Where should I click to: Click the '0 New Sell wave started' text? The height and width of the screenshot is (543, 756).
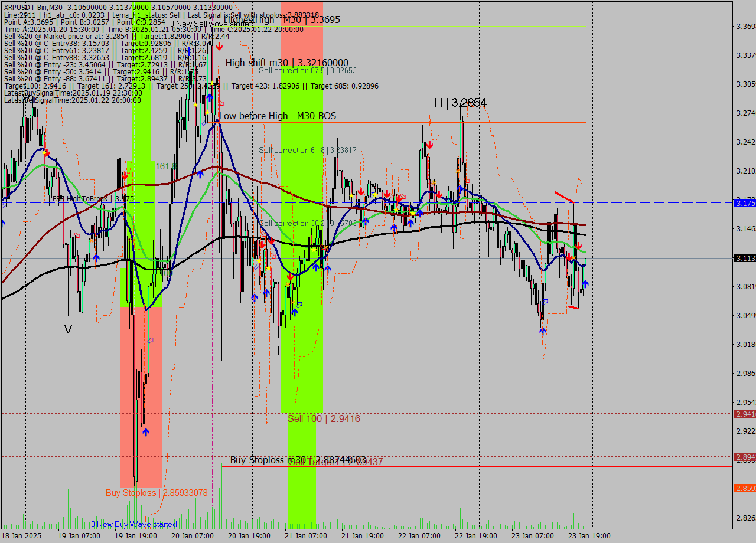(211, 24)
